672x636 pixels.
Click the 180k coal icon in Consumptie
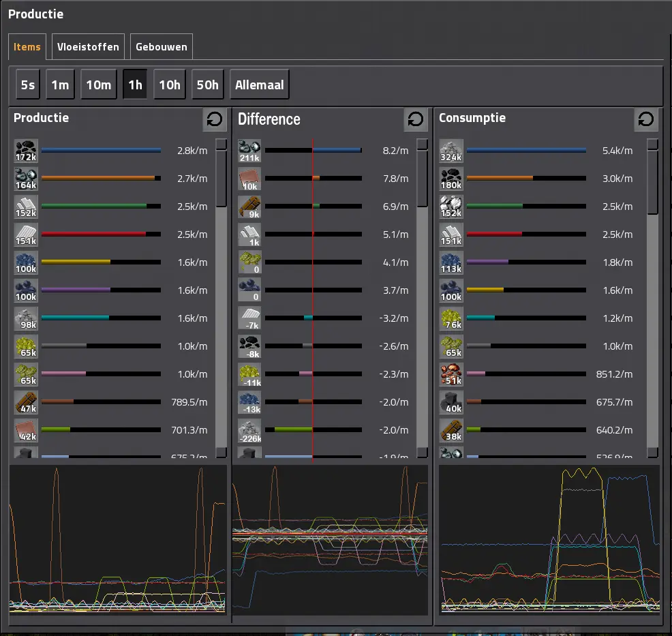pos(451,179)
